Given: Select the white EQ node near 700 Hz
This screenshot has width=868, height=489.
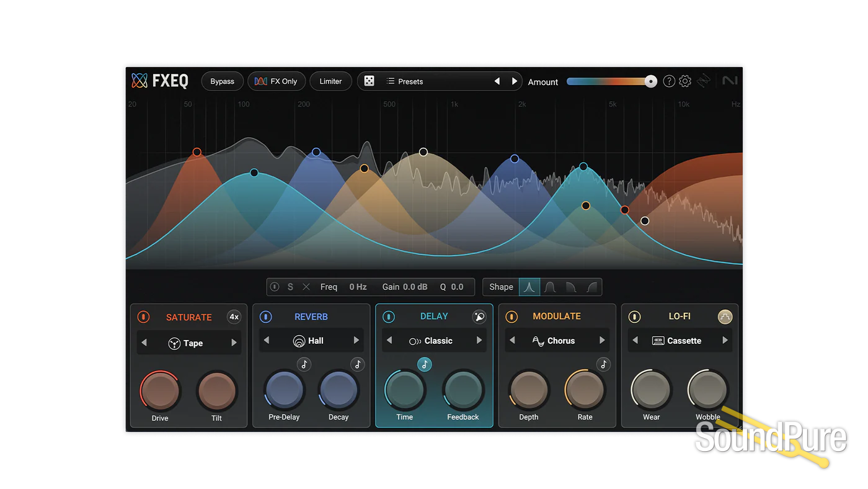Looking at the screenshot, I should click(x=423, y=152).
